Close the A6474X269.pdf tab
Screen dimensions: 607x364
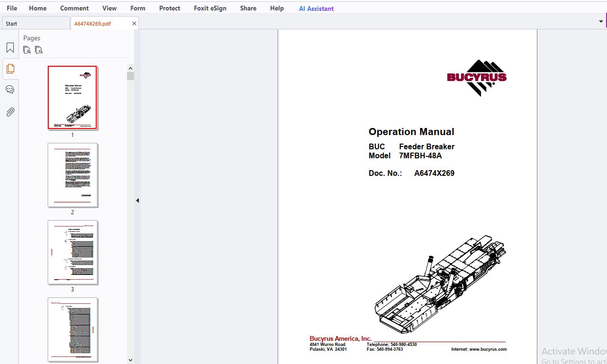coord(134,23)
